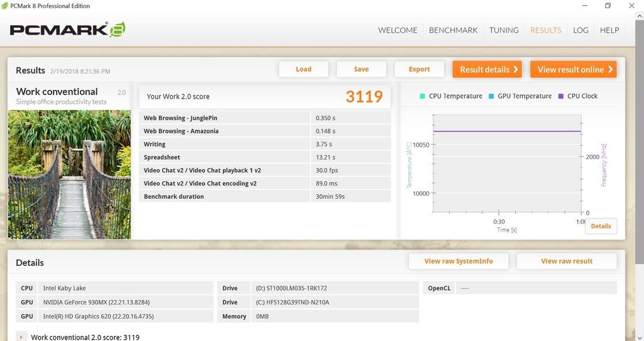
Task: Save the benchmark result
Action: (361, 69)
